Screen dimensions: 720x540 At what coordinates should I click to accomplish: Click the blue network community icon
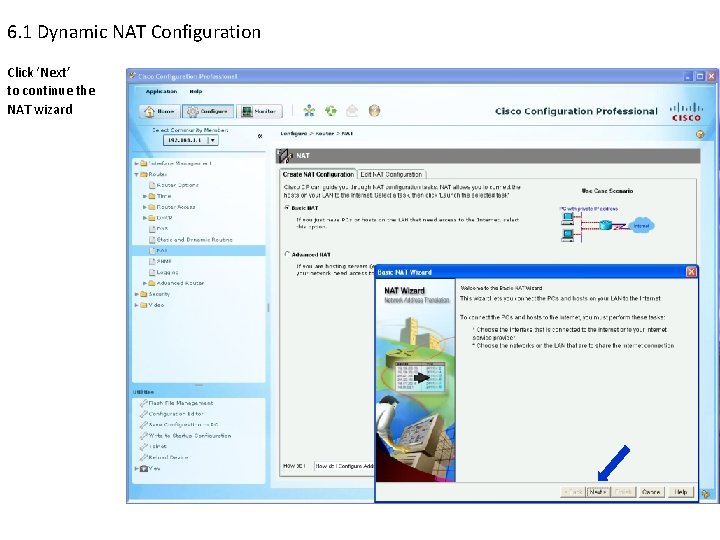pos(309,111)
